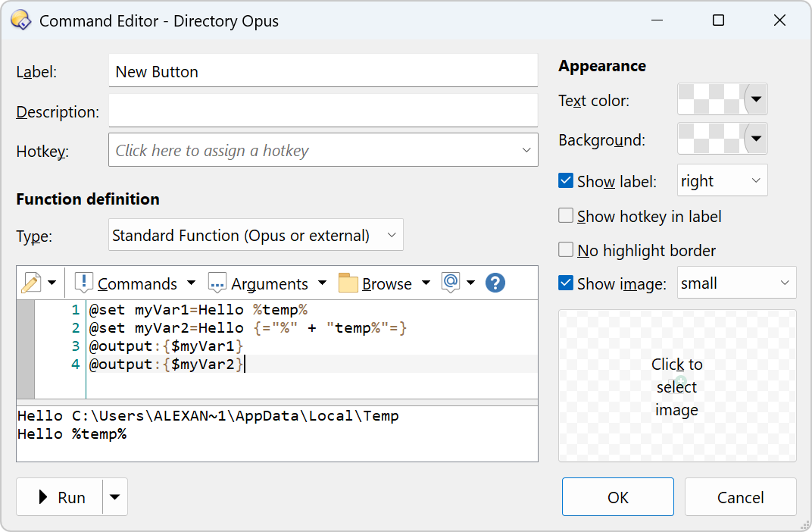Click the @output:{$myVar1} code line
Screen dimensions: 812x532
point(166,346)
